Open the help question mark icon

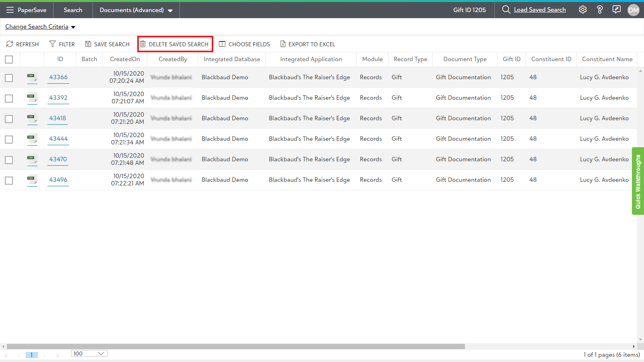[x=599, y=10]
